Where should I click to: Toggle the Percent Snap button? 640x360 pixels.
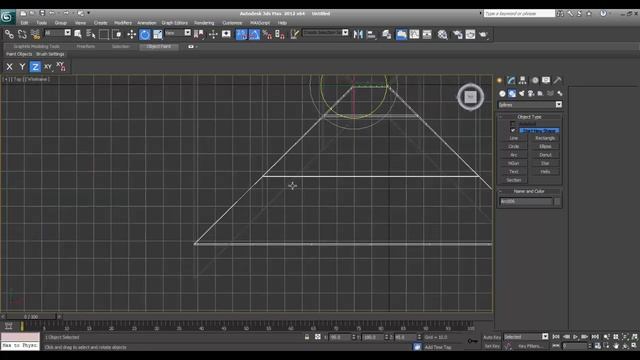point(267,34)
